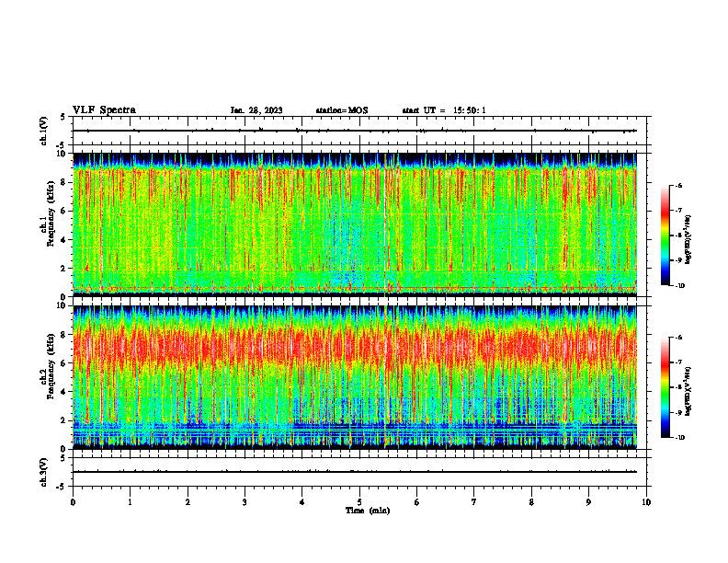Click time axis tick label "0"

tap(73, 502)
